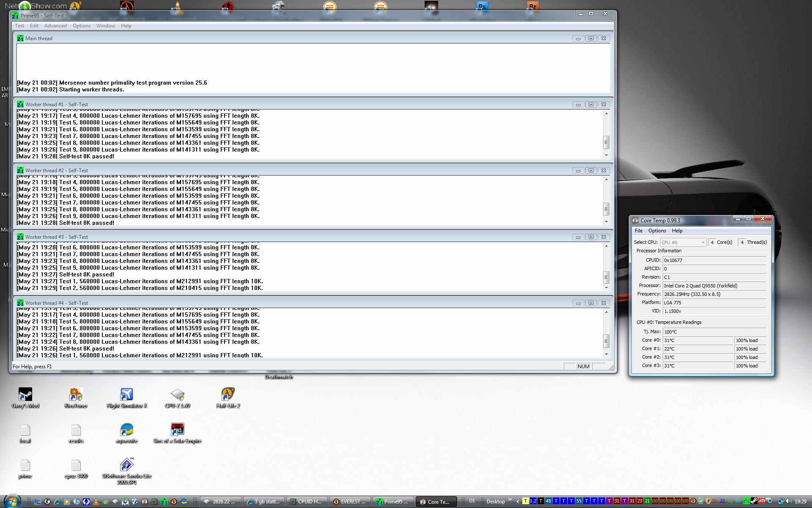
Task: Maximize the Worker thread #3 child window
Action: pyautogui.click(x=591, y=237)
